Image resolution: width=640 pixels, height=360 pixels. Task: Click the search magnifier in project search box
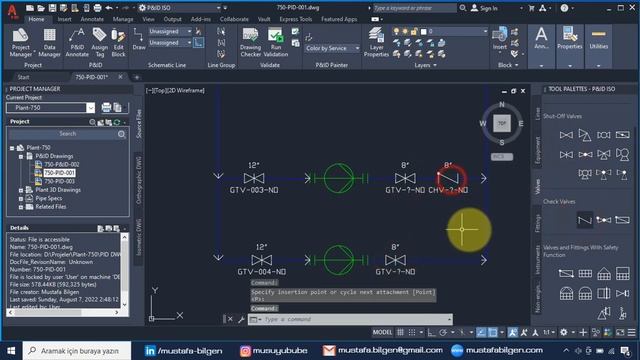pos(121,134)
